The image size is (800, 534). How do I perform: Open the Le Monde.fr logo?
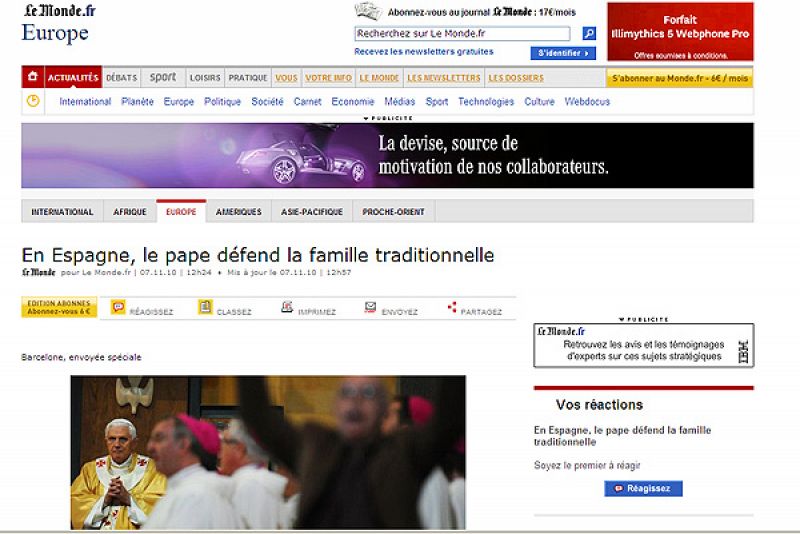pyautogui.click(x=60, y=10)
